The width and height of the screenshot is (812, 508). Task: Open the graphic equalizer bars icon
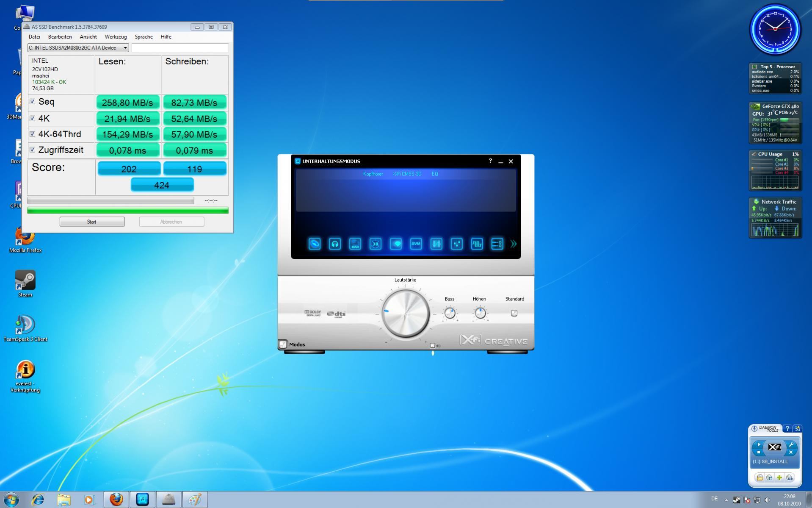[436, 244]
